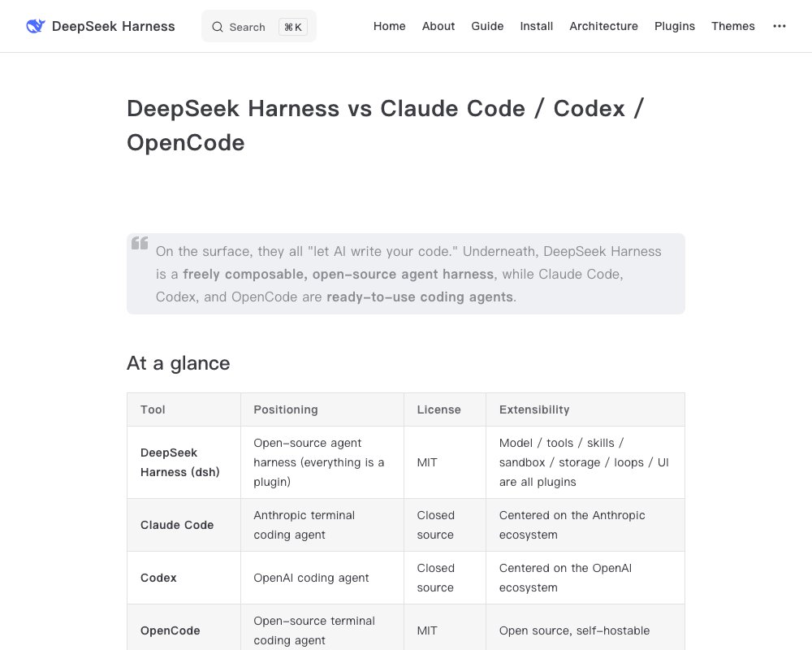This screenshot has width=812, height=650.
Task: Select the 'Open source, self-hostable' cell
Action: (585, 628)
